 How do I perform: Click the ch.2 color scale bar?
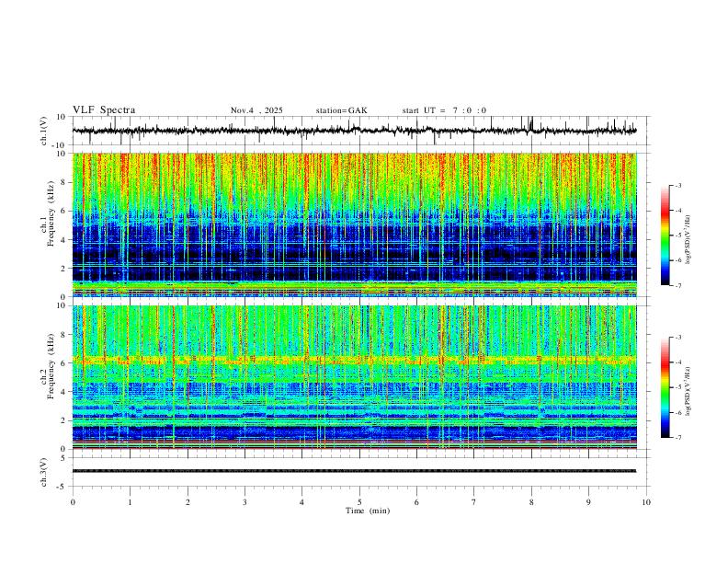[665, 387]
